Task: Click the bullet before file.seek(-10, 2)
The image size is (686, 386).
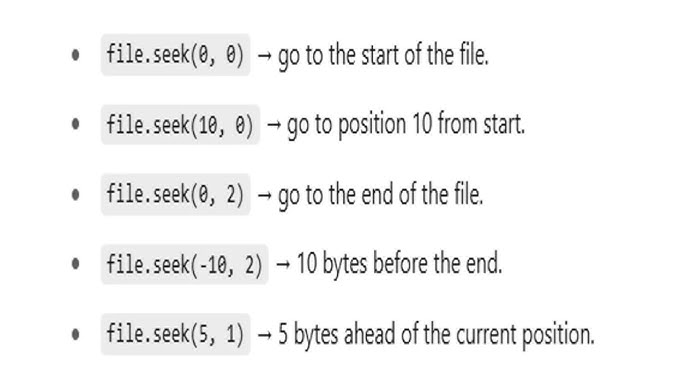Action: click(75, 264)
